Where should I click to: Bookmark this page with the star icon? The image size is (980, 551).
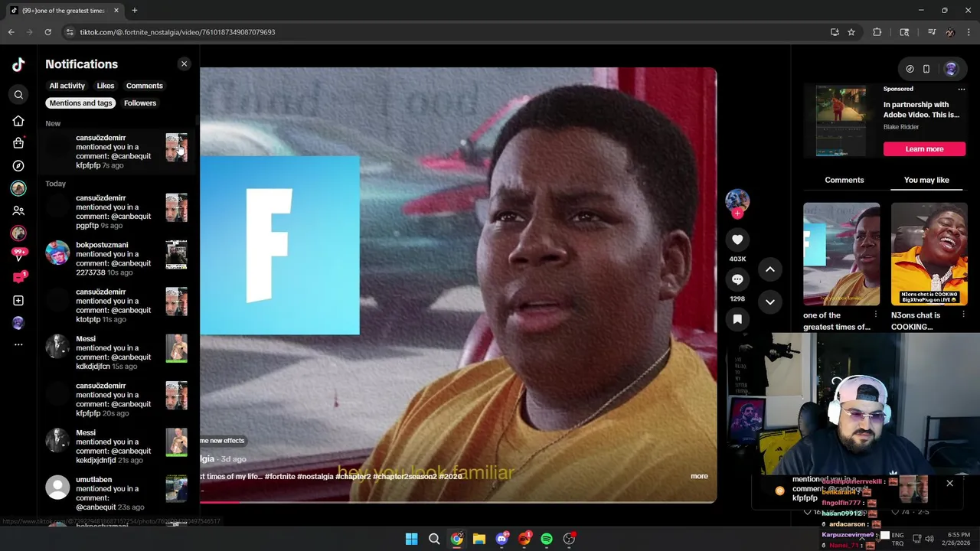(x=851, y=32)
